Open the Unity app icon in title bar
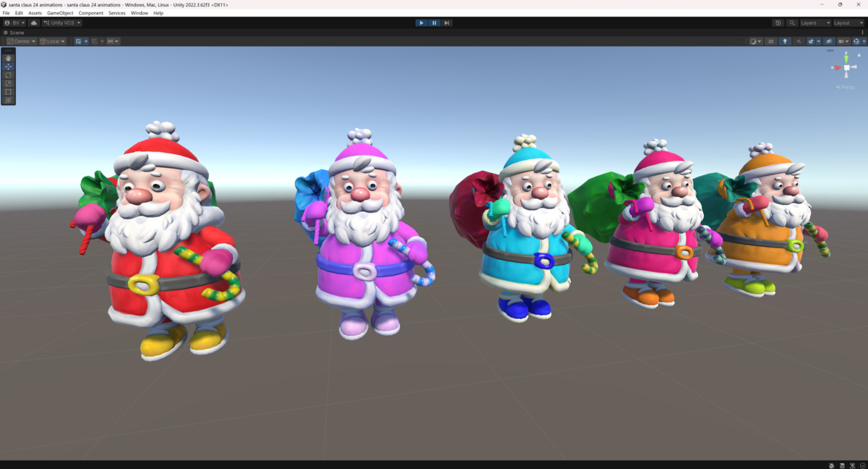The height and width of the screenshot is (469, 868). click(x=4, y=4)
